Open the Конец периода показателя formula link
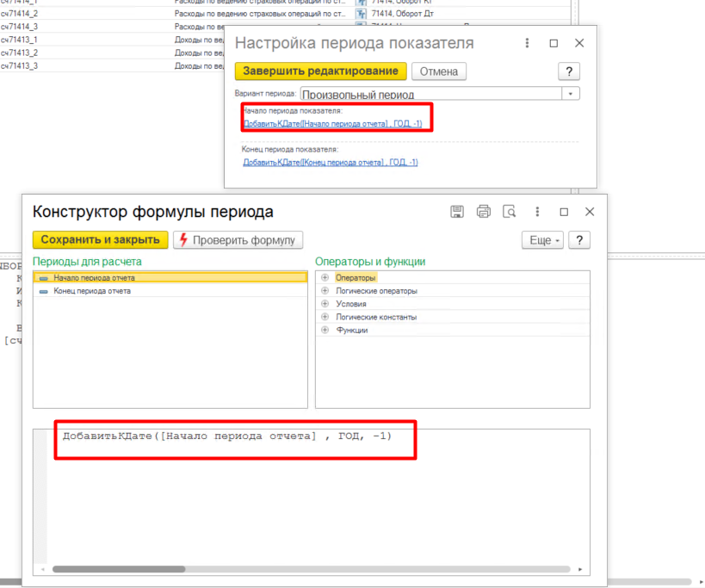This screenshot has height=588, width=705. pyautogui.click(x=330, y=162)
